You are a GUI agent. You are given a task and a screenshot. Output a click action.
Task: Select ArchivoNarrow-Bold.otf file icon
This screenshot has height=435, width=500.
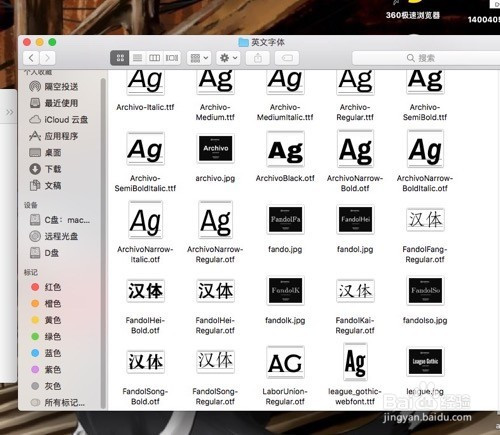coord(355,149)
